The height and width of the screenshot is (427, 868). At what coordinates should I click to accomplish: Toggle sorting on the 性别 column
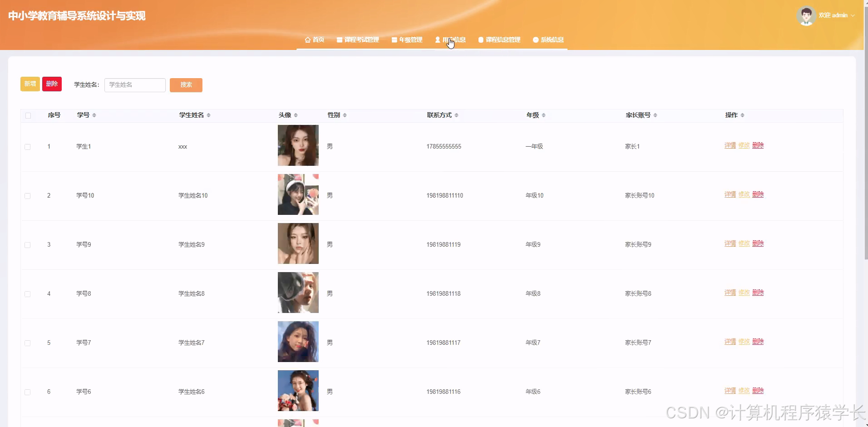point(345,115)
